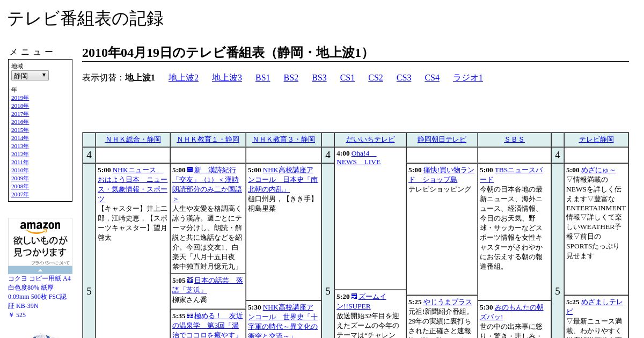Open the NHK総合・静岡 channel header
Screen dimensions: 644x338
[133, 139]
